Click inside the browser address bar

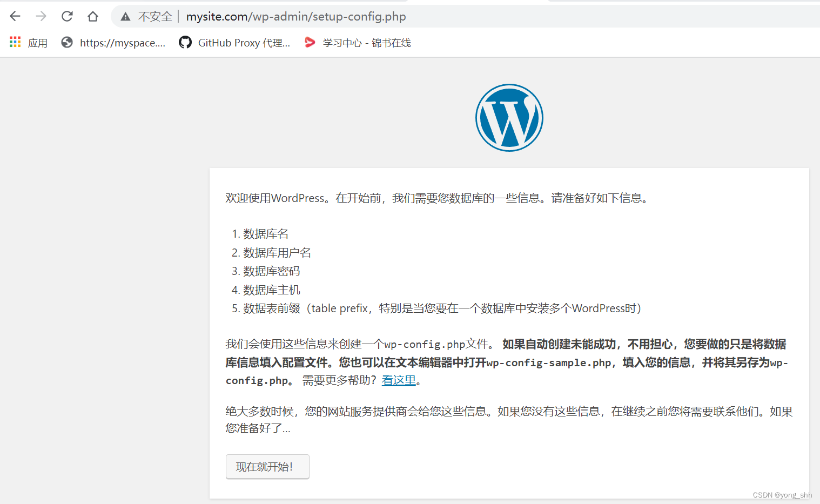click(486, 16)
